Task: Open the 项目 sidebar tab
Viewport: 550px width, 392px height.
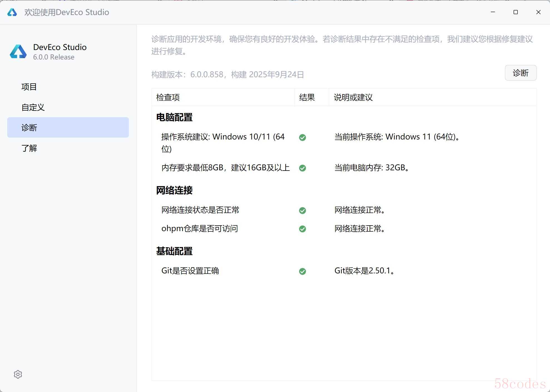Action: point(29,87)
